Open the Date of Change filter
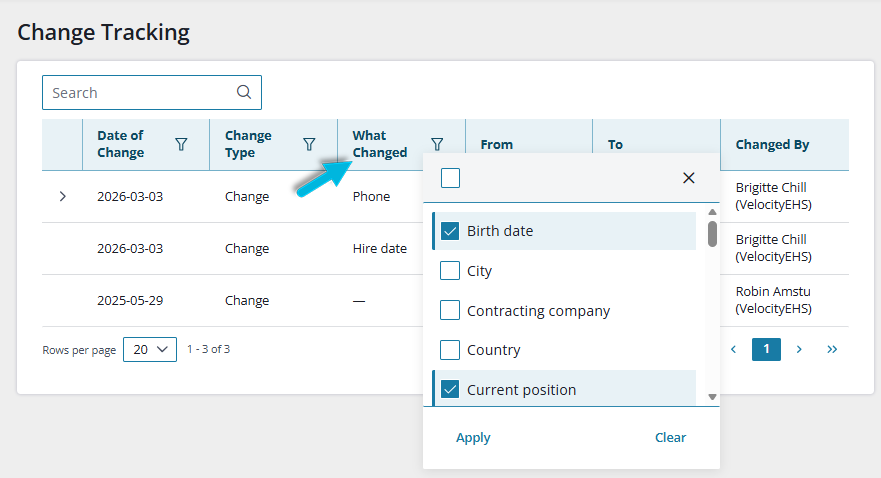The width and height of the screenshot is (881, 478). (x=181, y=144)
